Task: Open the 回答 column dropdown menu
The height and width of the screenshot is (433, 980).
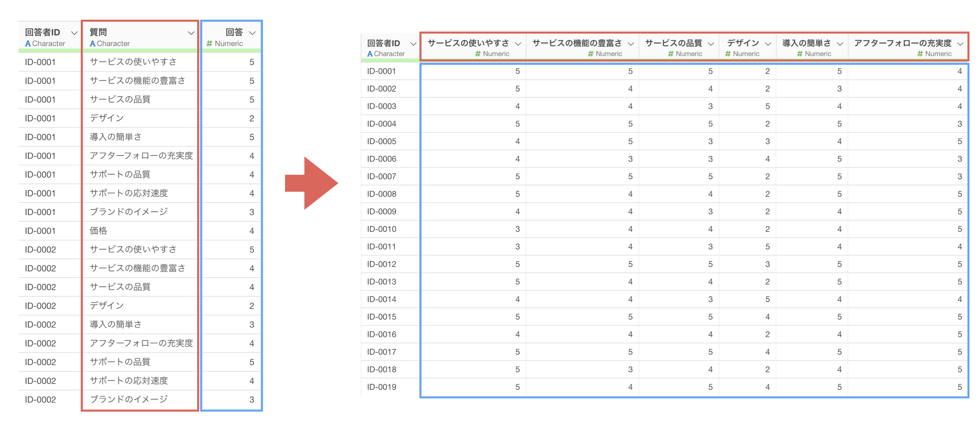Action: pyautogui.click(x=252, y=33)
